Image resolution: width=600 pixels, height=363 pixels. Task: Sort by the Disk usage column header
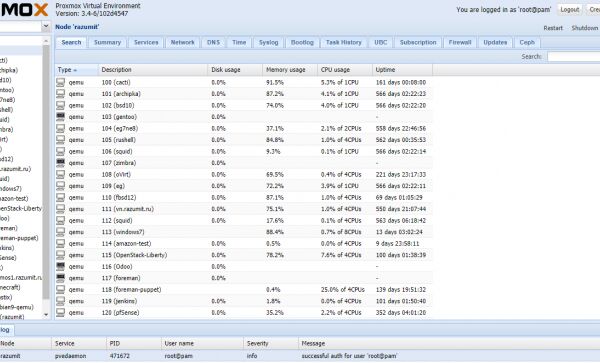click(235, 70)
